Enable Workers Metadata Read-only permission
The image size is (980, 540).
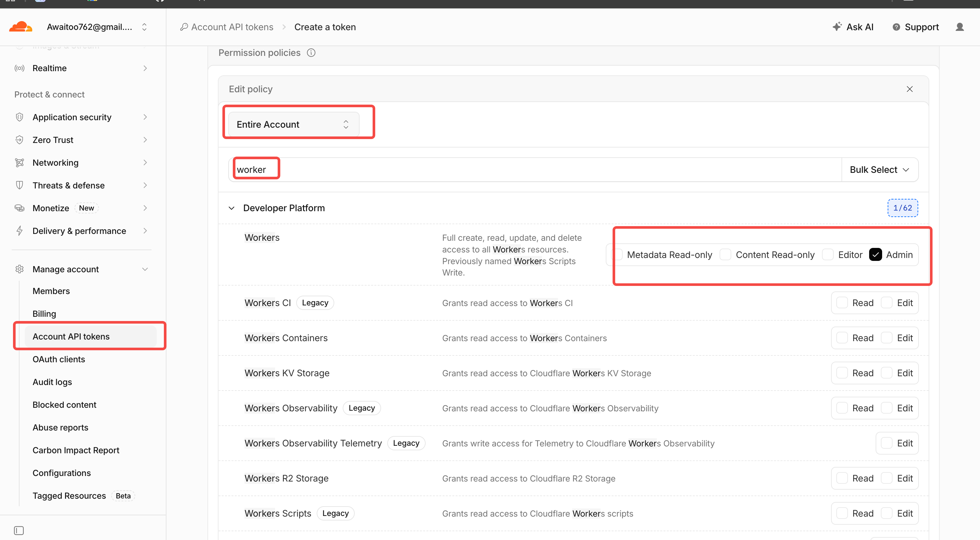click(617, 254)
